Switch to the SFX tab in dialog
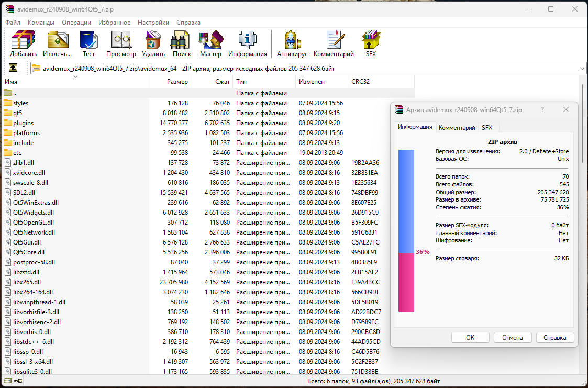This screenshot has height=388, width=588. [x=487, y=128]
